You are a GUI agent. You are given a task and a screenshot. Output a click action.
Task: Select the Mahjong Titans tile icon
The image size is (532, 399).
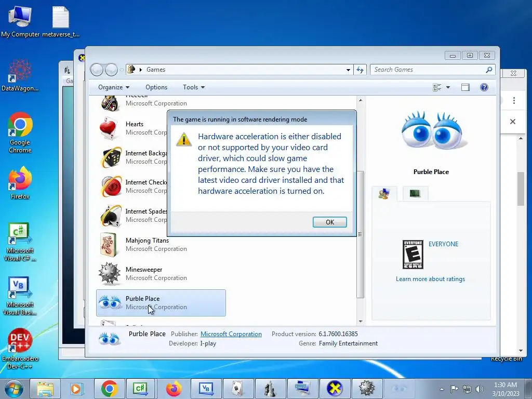tap(109, 244)
